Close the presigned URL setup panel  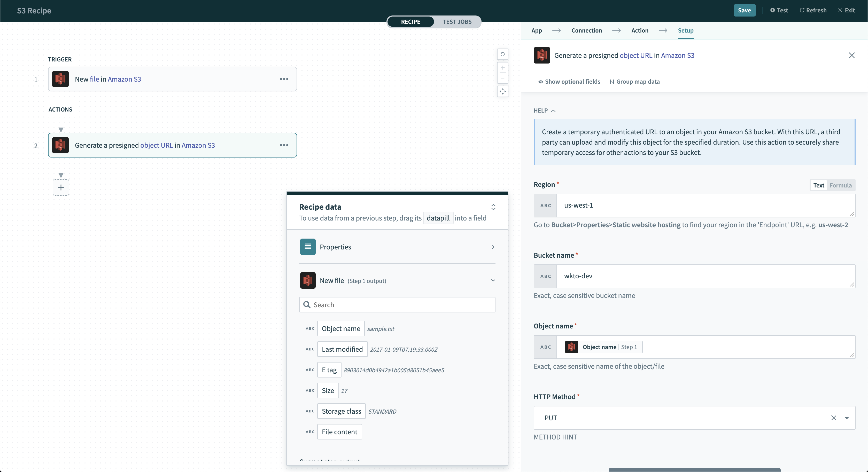coord(851,55)
